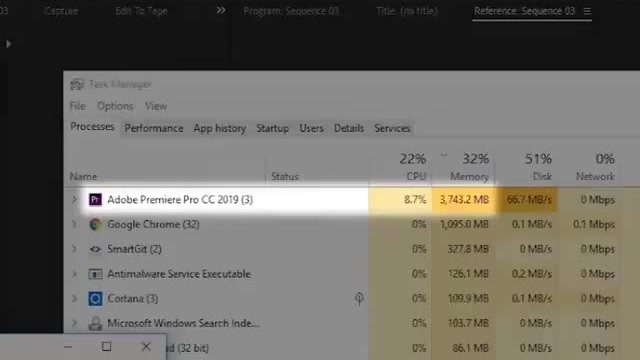Image resolution: width=640 pixels, height=360 pixels.
Task: Open the Reference Sequence 03 panel menu
Action: click(x=587, y=11)
